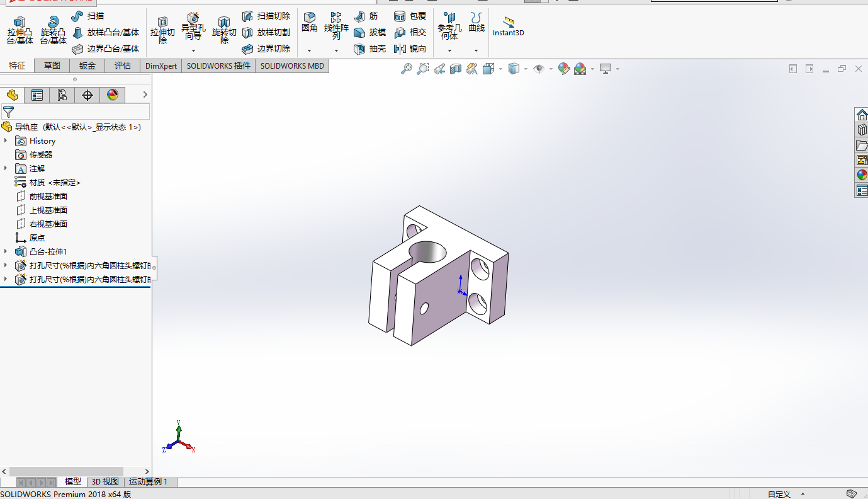Open the 3D 视图 bottom tab
868x499 pixels.
click(x=105, y=481)
